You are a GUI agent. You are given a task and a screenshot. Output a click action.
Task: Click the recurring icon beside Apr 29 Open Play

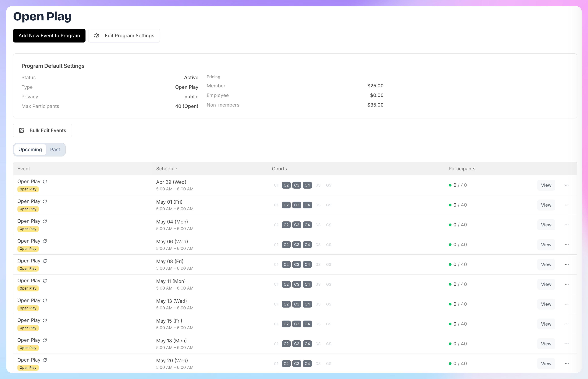point(45,182)
